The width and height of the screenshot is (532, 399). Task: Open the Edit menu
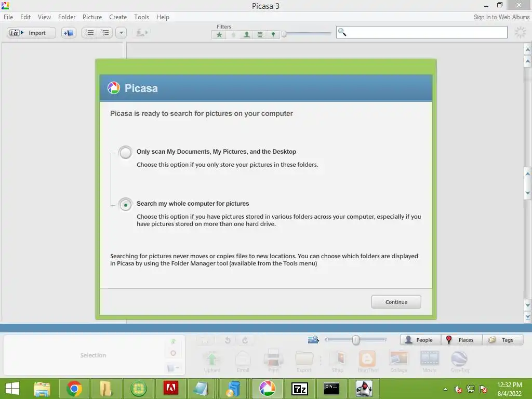25,17
